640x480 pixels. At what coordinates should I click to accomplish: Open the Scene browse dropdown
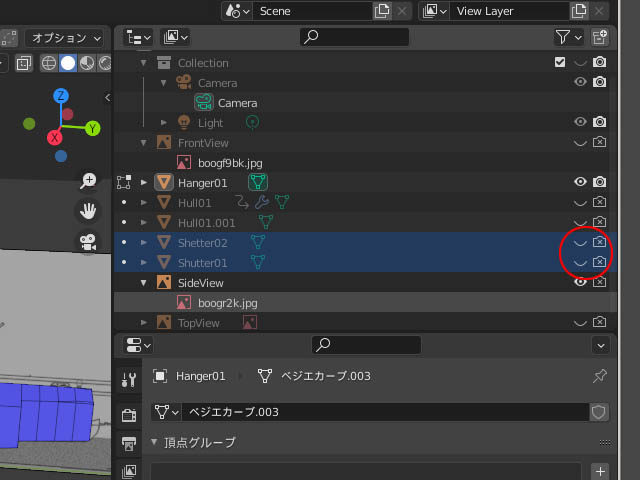(237, 11)
